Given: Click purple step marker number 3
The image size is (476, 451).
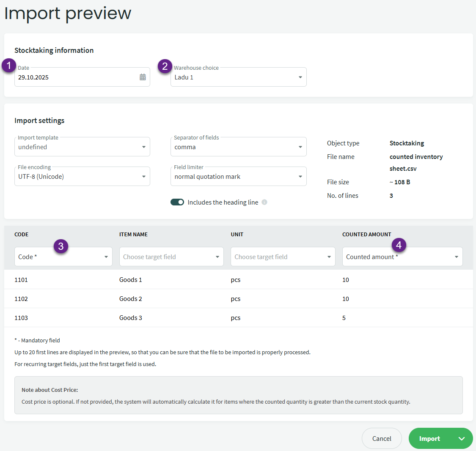Looking at the screenshot, I should pyautogui.click(x=61, y=246).
